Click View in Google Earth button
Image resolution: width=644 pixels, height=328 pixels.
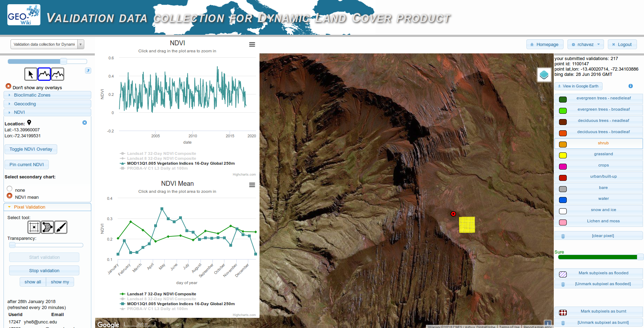coord(578,86)
